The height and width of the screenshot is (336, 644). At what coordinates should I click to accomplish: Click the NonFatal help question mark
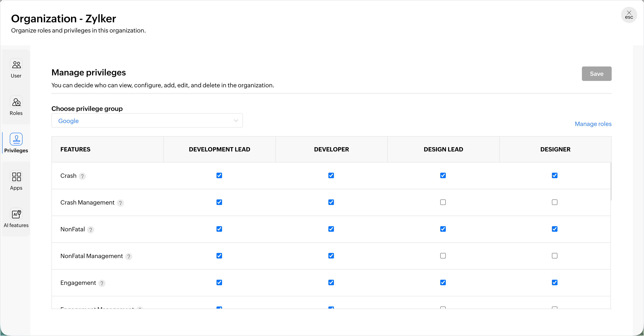point(91,230)
